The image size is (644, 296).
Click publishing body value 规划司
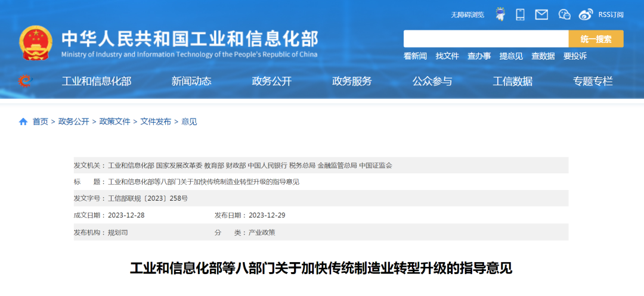(117, 232)
